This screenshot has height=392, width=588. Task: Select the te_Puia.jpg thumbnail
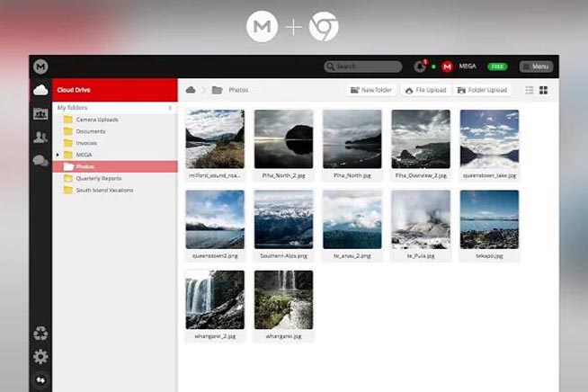(421, 219)
